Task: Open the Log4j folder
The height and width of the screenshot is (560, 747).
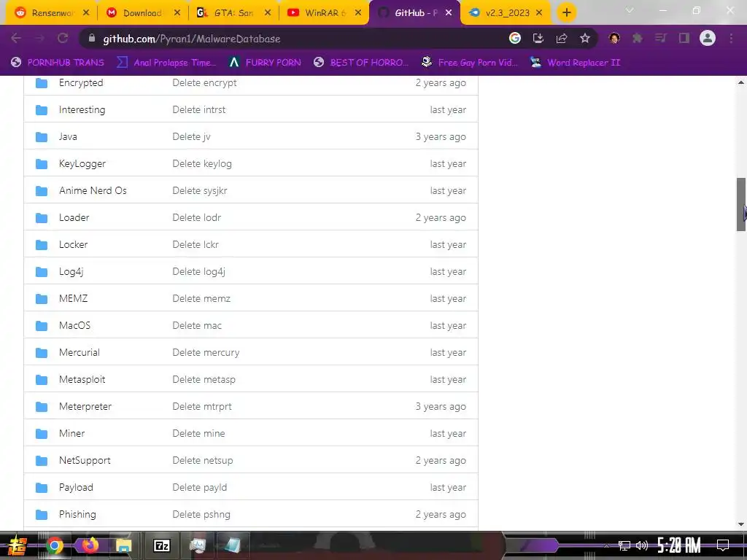Action: coord(71,272)
